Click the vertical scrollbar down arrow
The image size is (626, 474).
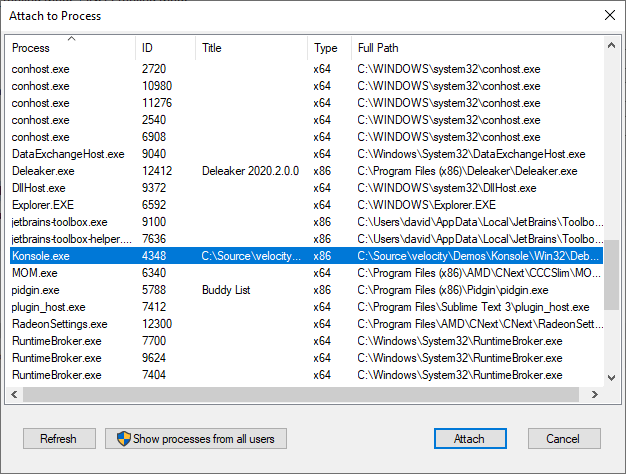(611, 377)
